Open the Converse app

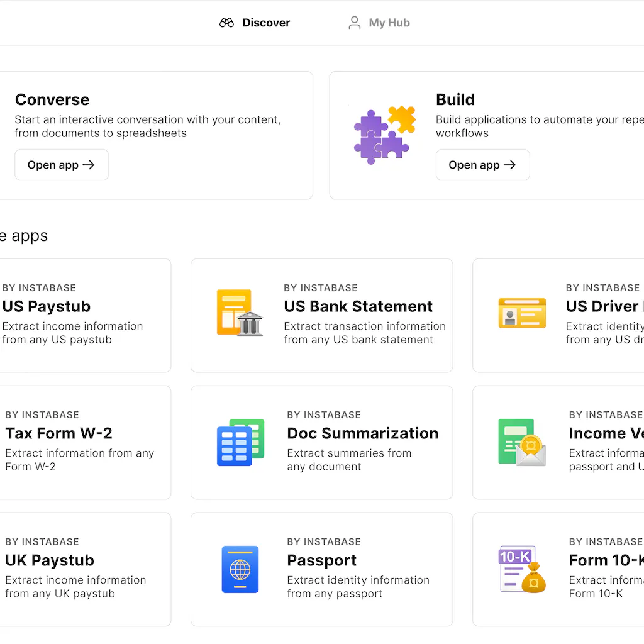(61, 164)
